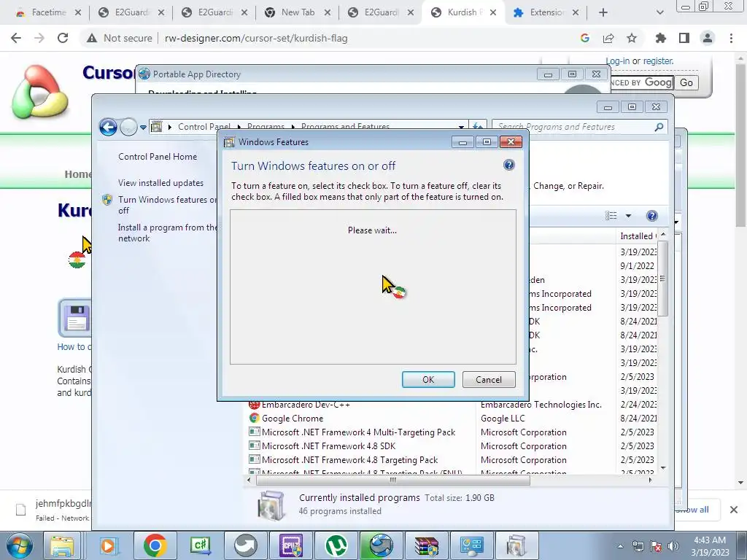The image size is (747, 560).
Task: Click volume icon in system tray
Action: coord(673,545)
